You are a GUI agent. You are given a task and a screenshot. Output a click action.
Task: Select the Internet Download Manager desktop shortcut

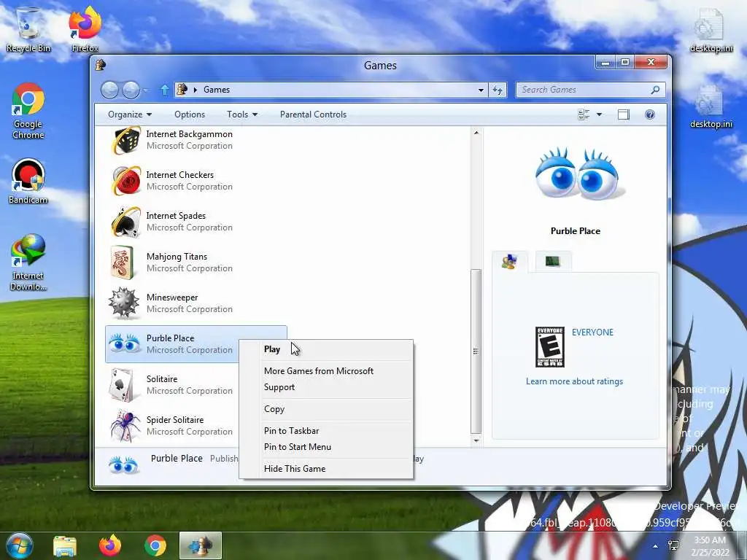click(x=28, y=262)
